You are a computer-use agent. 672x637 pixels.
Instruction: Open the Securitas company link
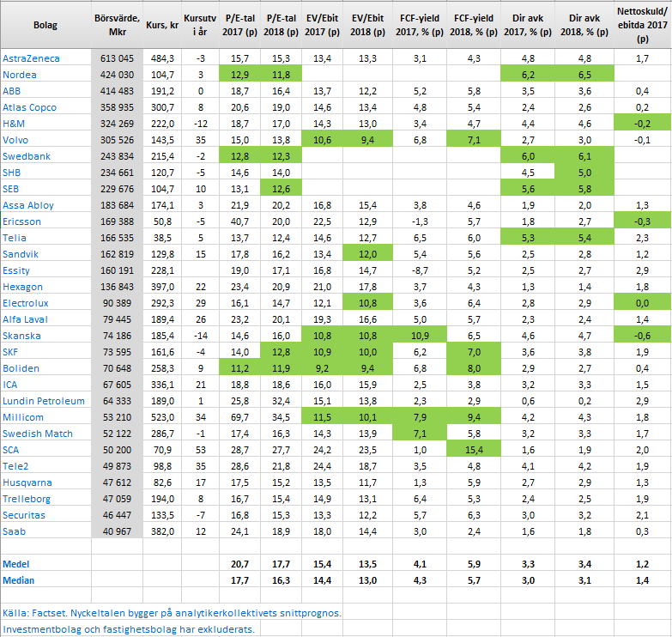point(24,515)
